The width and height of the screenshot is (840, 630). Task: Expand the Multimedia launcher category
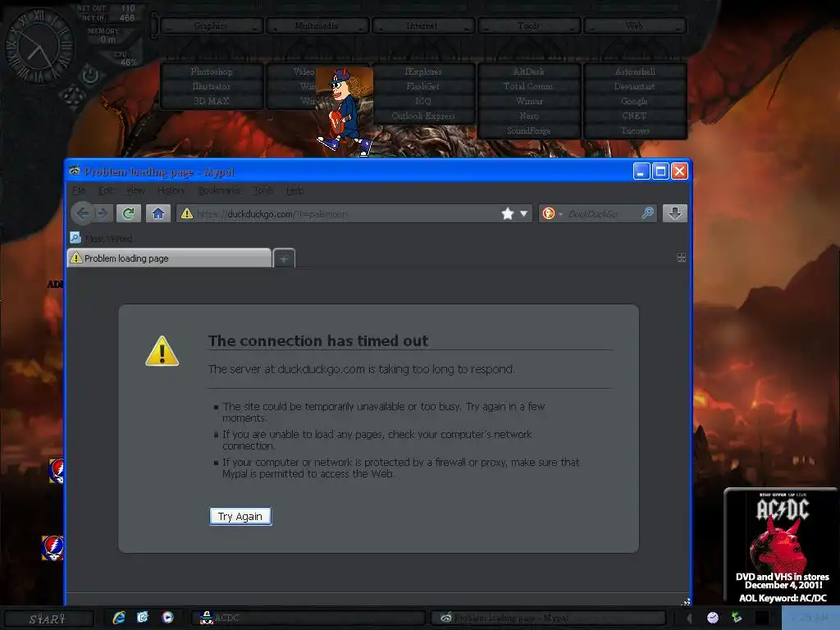tap(317, 25)
